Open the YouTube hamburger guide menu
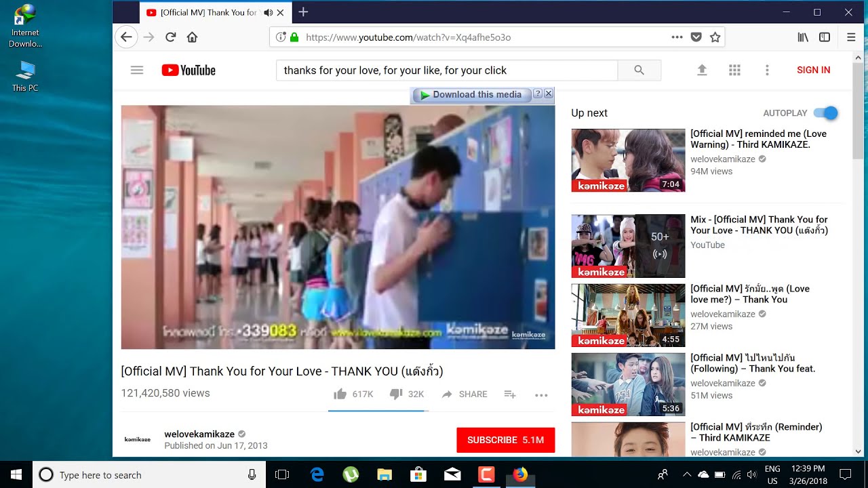The height and width of the screenshot is (488, 868). click(x=137, y=70)
